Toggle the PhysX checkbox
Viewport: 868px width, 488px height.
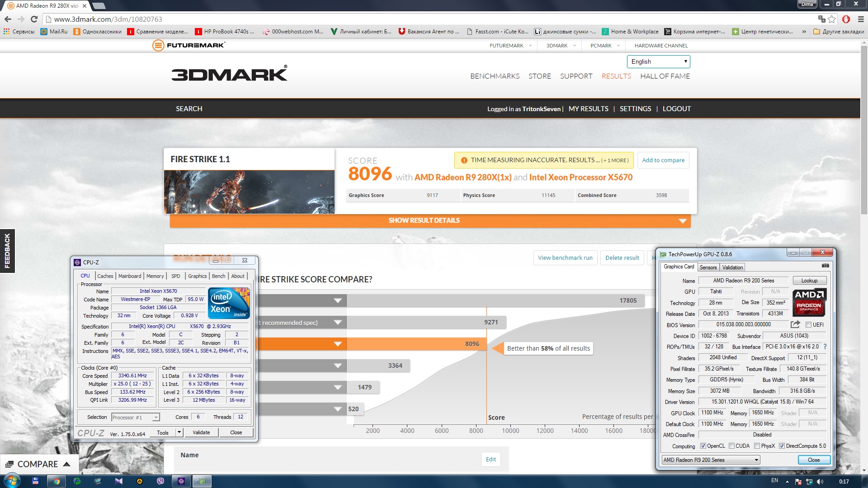click(x=757, y=446)
